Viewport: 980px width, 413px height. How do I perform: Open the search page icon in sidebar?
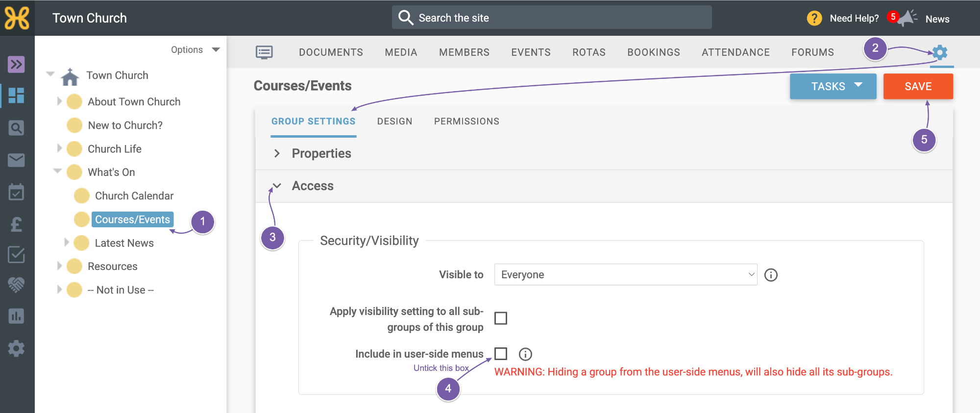(x=16, y=128)
